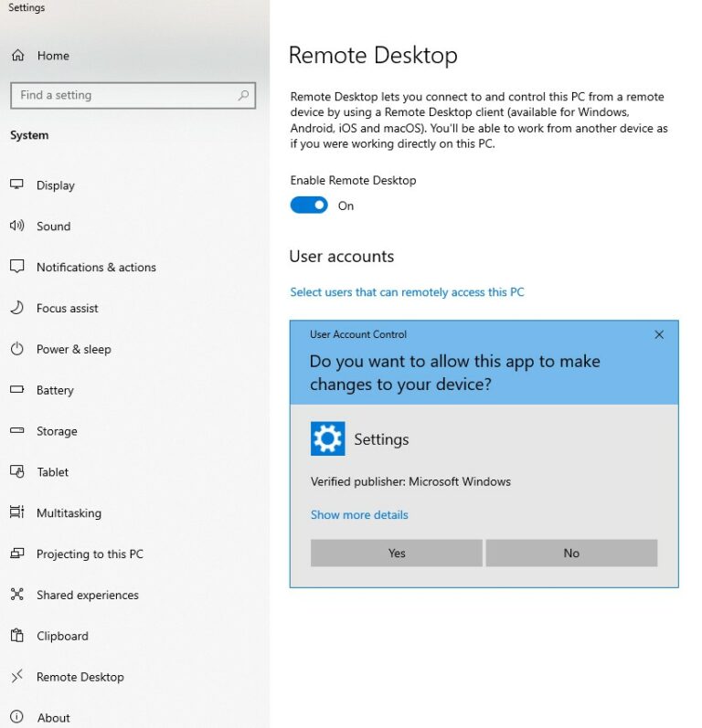Open Multitasking settings
702x728 pixels.
coord(69,513)
